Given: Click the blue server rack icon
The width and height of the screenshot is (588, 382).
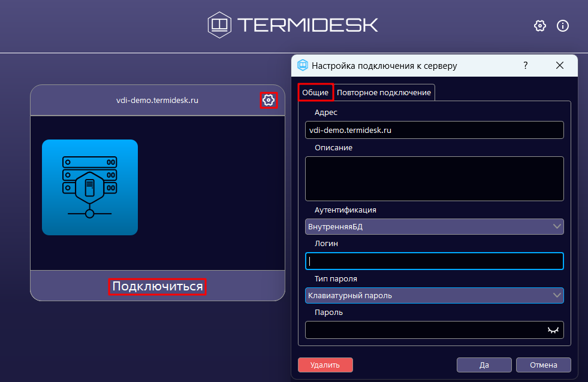Looking at the screenshot, I should tap(90, 187).
